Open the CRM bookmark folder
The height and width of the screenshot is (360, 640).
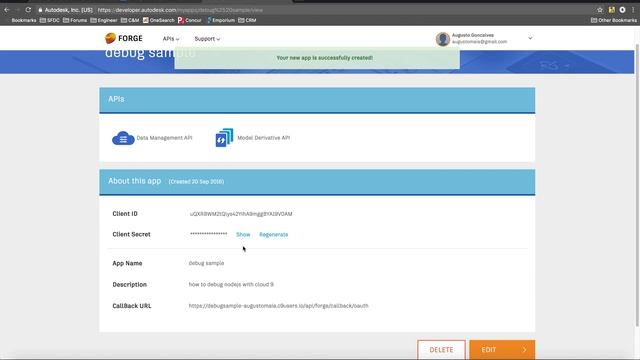coord(247,20)
